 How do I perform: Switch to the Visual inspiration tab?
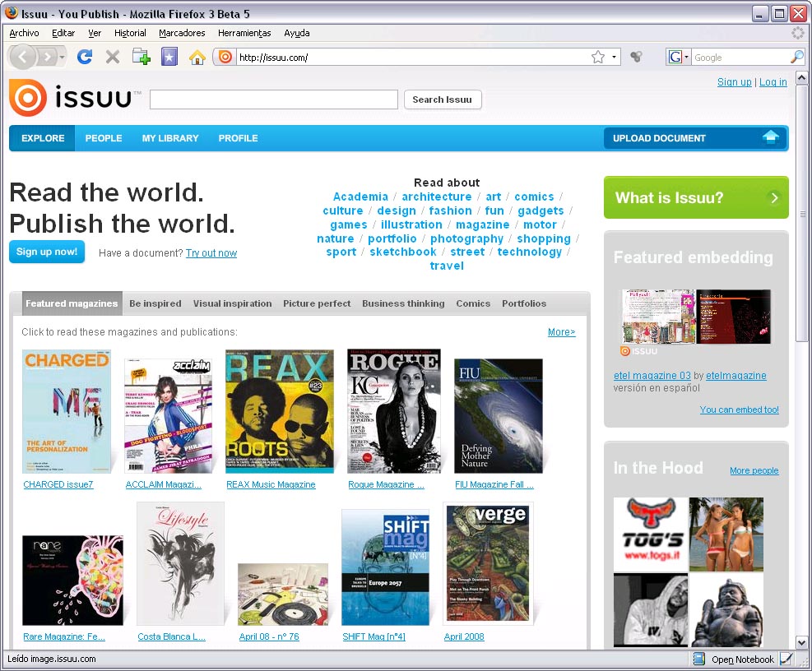(233, 303)
